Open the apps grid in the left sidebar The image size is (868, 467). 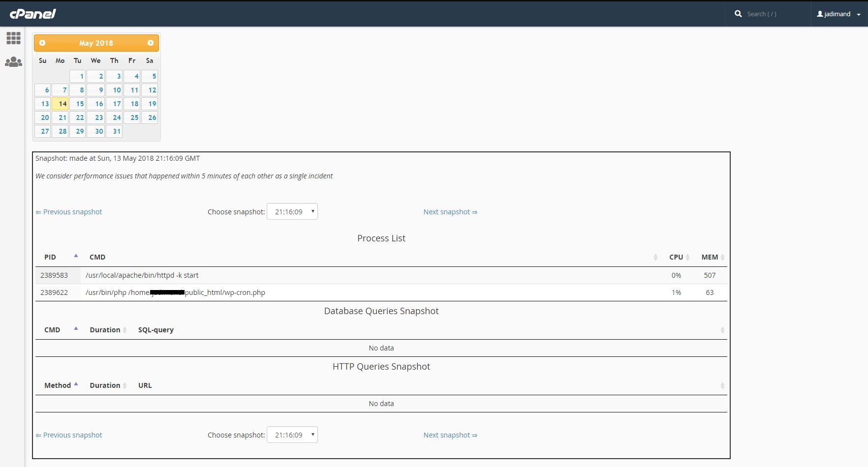13,38
